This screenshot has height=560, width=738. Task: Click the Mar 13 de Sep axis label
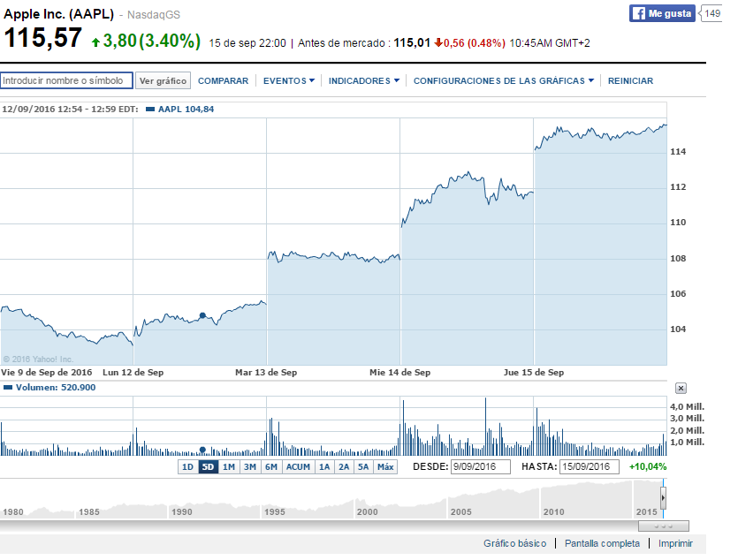tap(266, 373)
